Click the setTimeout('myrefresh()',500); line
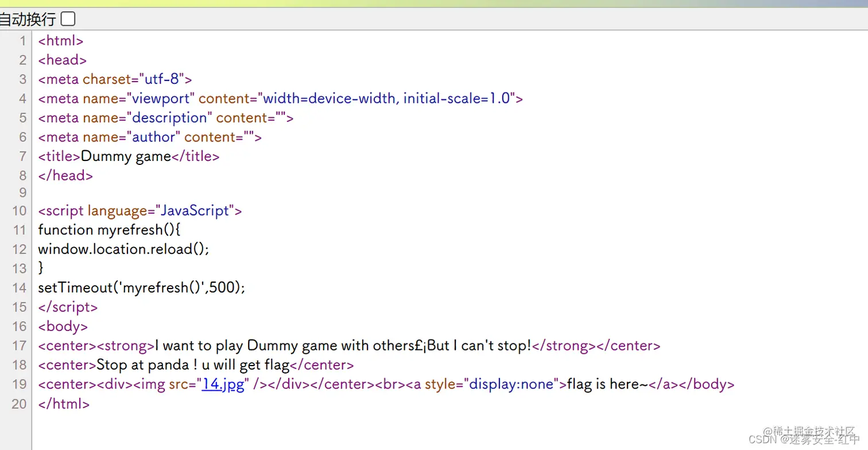 [142, 287]
